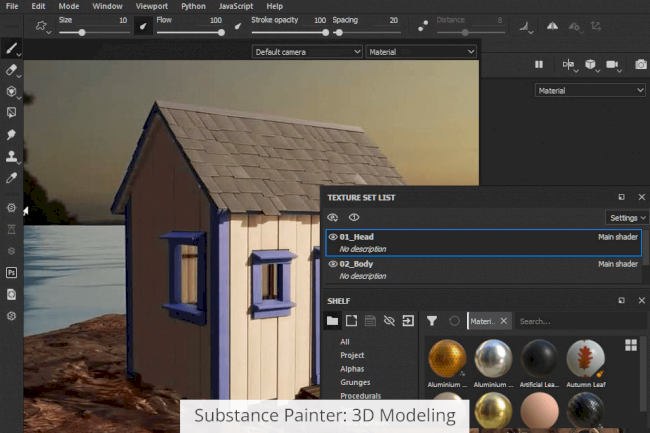Open the right-panel Material dropdown
This screenshot has height=433, width=650.
(x=590, y=90)
